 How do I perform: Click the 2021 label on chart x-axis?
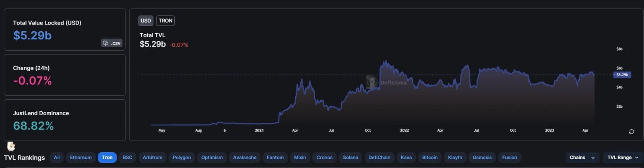click(259, 130)
